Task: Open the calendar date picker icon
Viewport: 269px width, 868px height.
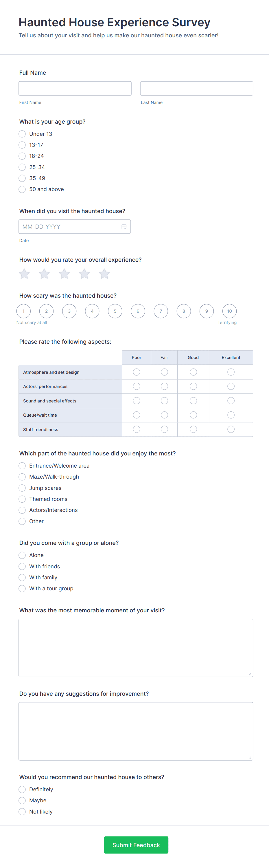Action: 124,227
